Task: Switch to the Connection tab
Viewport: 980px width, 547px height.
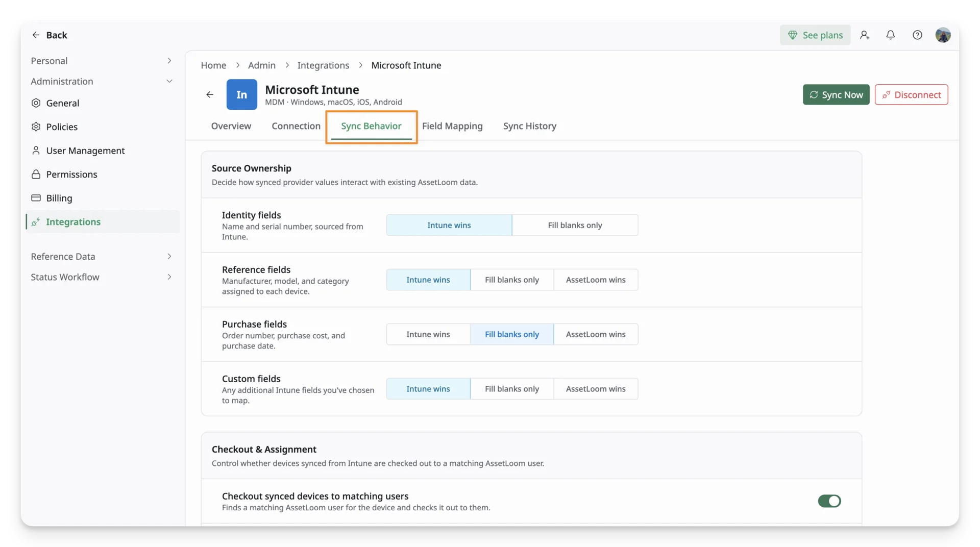Action: (296, 126)
